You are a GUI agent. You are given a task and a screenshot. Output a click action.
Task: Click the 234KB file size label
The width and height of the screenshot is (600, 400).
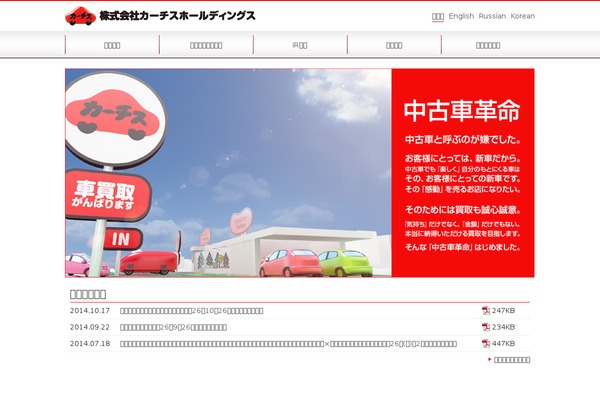504,327
